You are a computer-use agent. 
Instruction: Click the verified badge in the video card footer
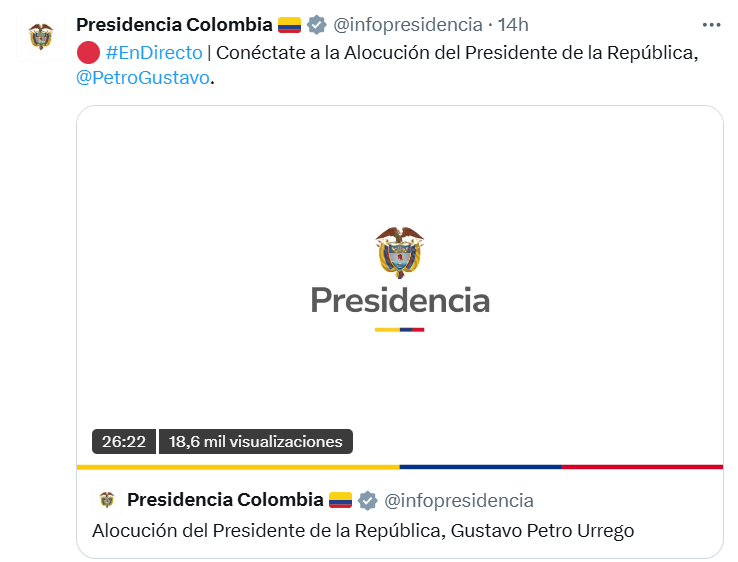click(x=368, y=500)
